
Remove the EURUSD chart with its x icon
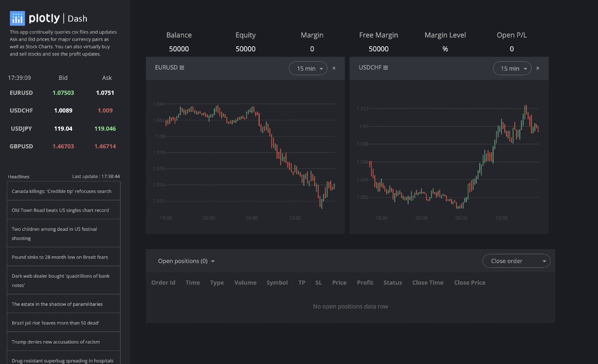coord(334,68)
